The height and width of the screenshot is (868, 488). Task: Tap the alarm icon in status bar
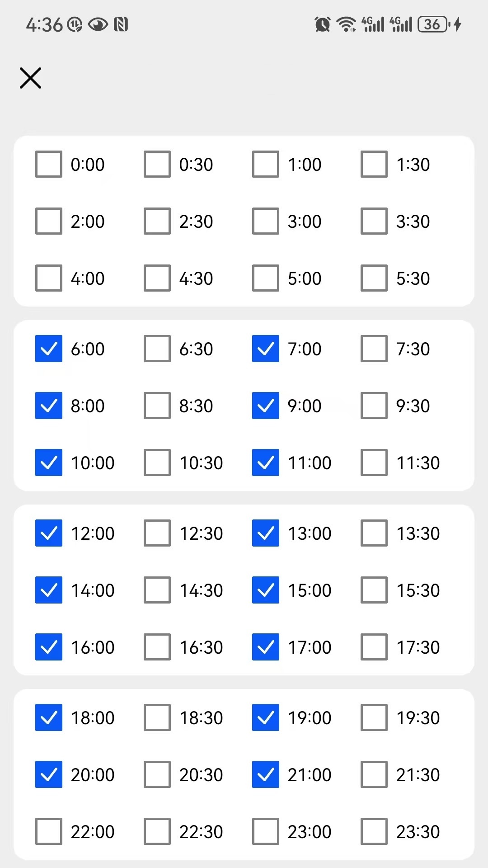[x=322, y=24]
